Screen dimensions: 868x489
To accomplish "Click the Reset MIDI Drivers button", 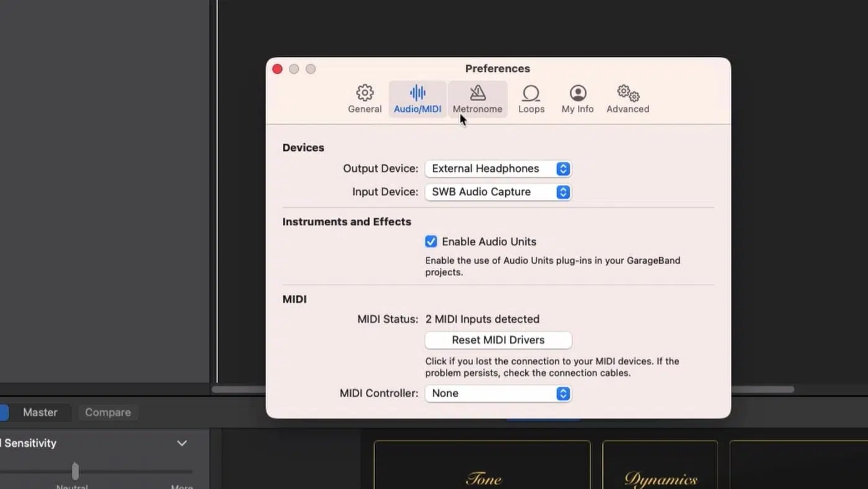I will 498,340.
